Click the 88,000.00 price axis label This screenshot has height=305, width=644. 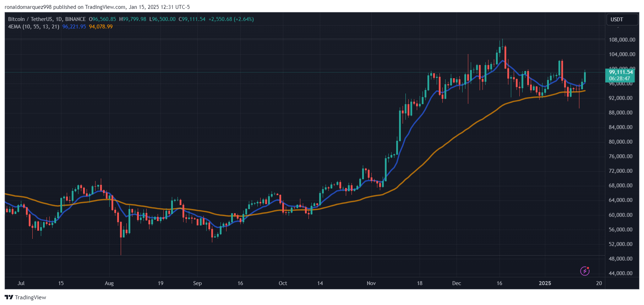coord(621,113)
